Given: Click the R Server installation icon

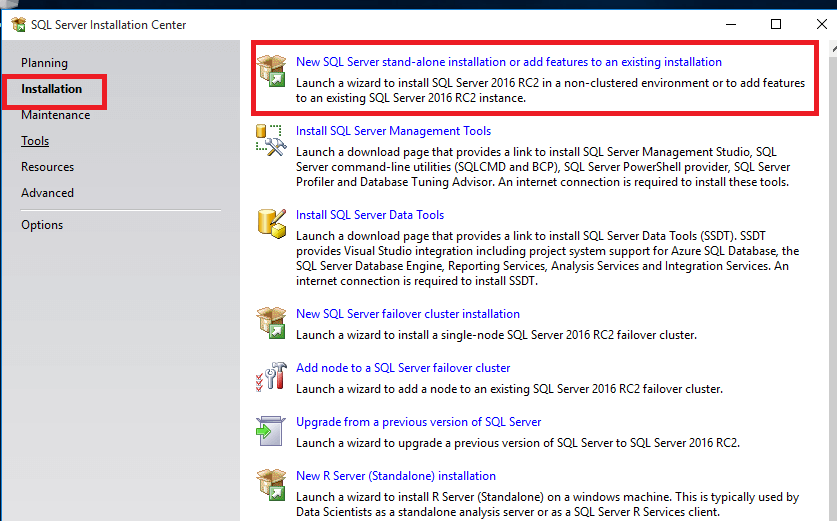Looking at the screenshot, I should (272, 484).
